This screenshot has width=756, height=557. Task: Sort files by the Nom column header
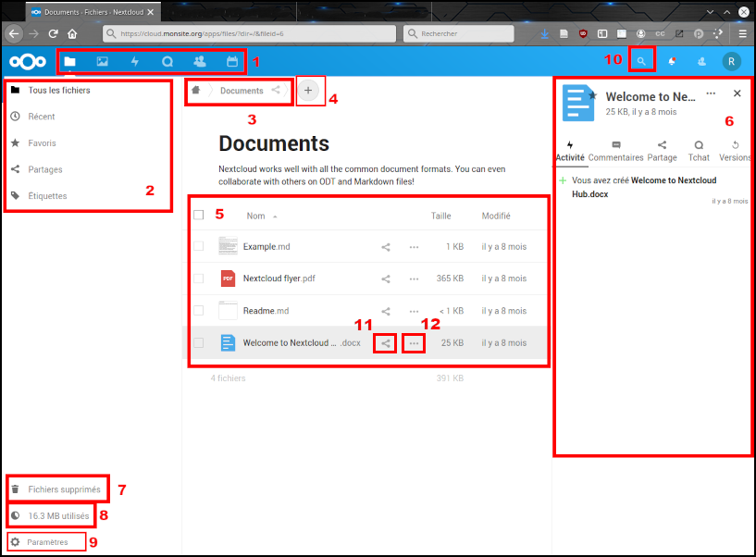click(x=255, y=216)
